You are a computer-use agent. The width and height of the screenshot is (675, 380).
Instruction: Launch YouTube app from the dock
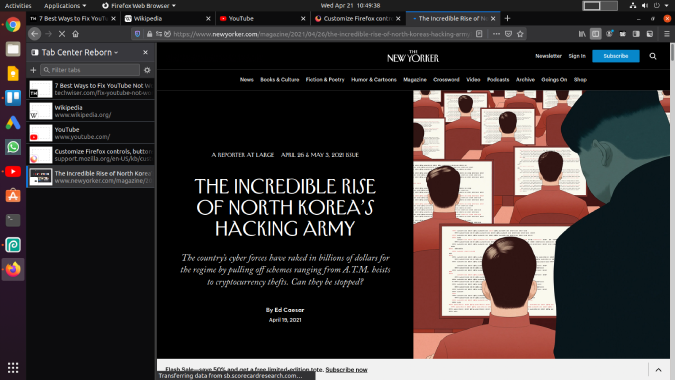tap(13, 171)
